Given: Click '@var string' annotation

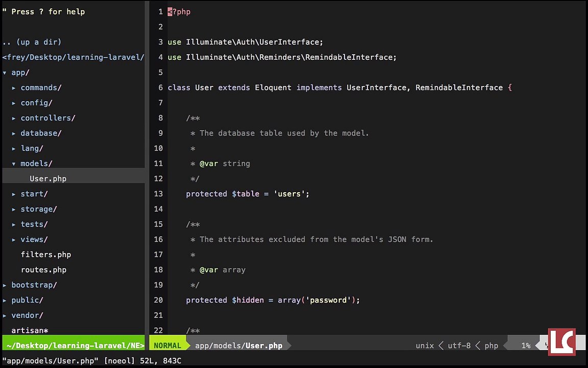Looking at the screenshot, I should pos(225,164).
